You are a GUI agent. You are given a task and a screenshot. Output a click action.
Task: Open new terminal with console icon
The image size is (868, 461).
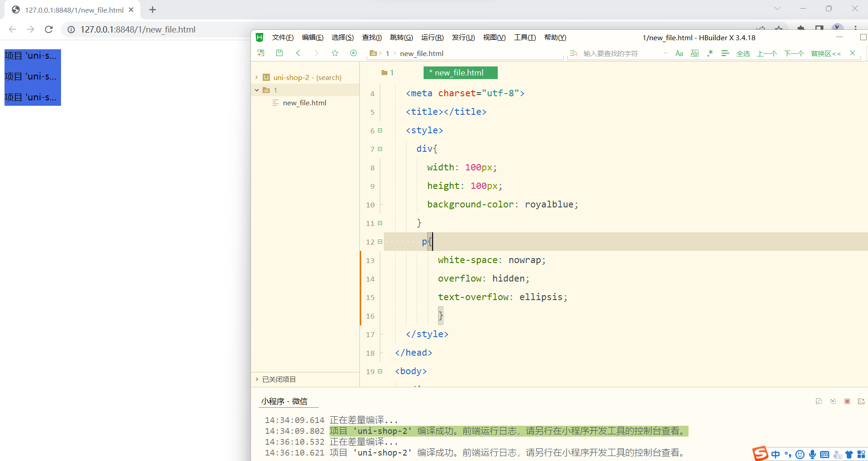click(x=861, y=401)
